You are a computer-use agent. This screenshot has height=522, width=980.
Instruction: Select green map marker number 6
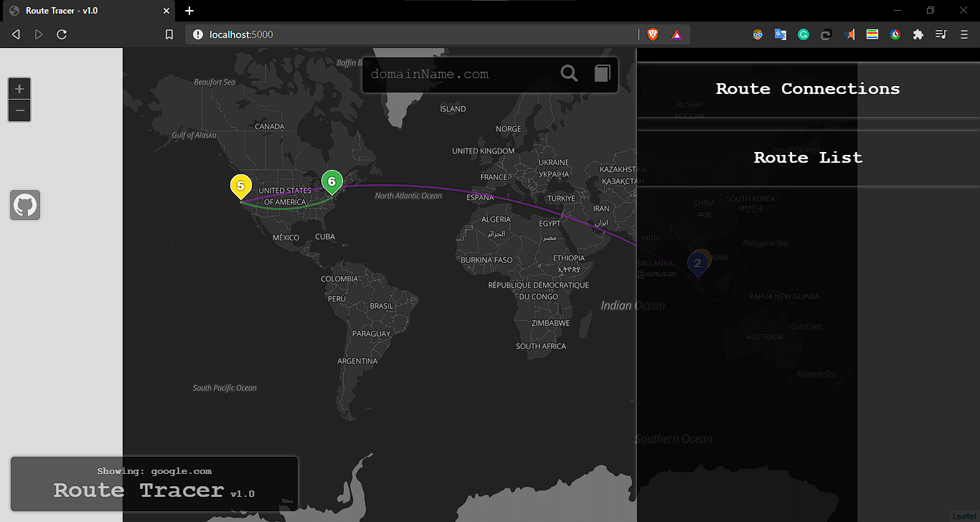click(331, 183)
